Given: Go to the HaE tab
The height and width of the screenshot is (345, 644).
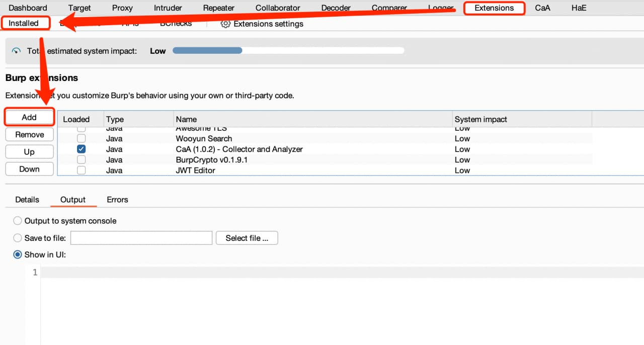Looking at the screenshot, I should point(579,8).
